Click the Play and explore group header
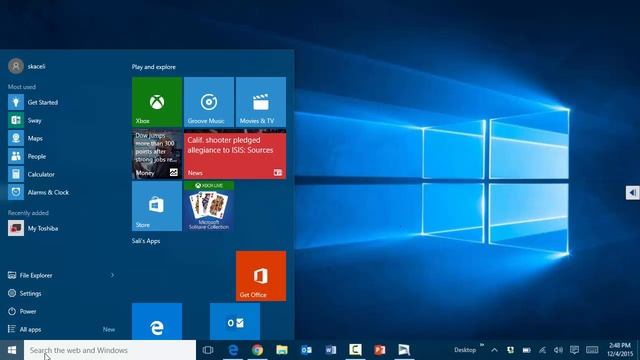The height and width of the screenshot is (360, 640). coord(154,67)
